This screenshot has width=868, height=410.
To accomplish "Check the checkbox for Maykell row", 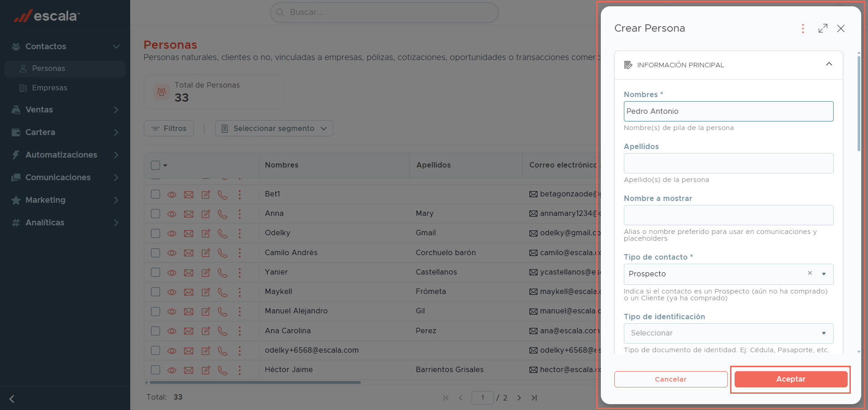I will [156, 292].
